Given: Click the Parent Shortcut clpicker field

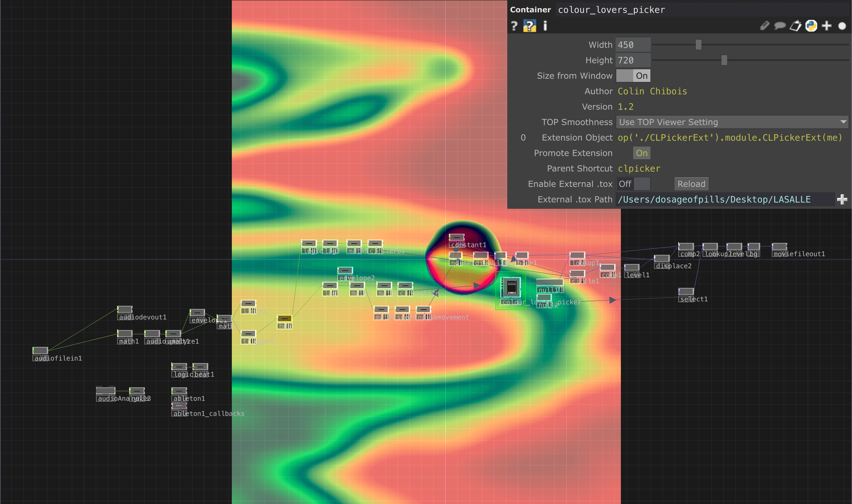Looking at the screenshot, I should [x=639, y=169].
